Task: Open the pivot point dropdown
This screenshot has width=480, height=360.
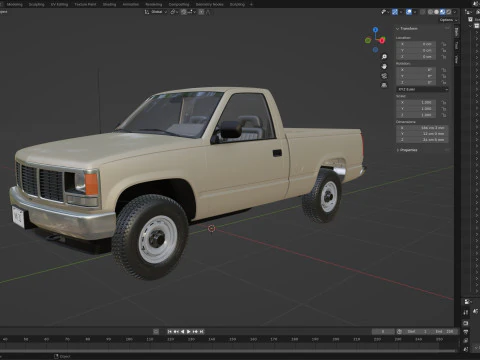Action: (x=175, y=12)
